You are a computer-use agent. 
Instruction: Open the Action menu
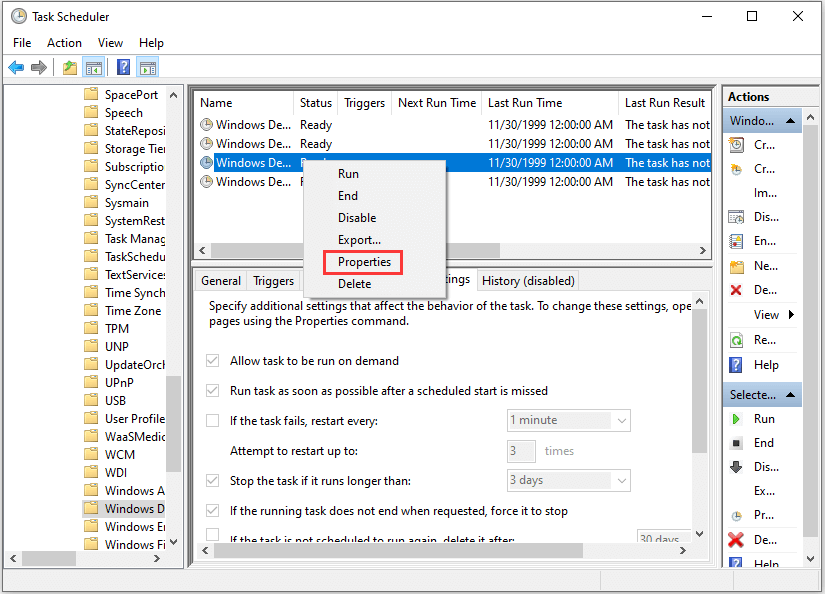(x=64, y=43)
